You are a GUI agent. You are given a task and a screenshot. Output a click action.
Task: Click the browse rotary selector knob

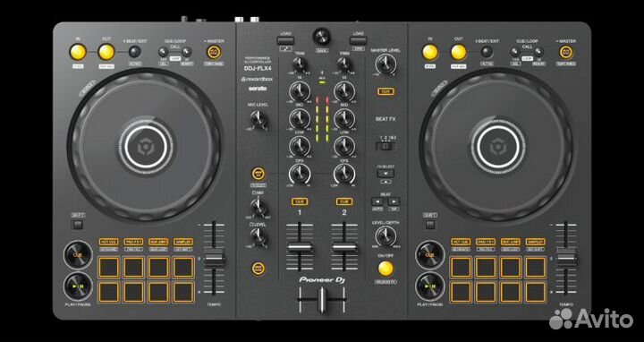point(322,37)
